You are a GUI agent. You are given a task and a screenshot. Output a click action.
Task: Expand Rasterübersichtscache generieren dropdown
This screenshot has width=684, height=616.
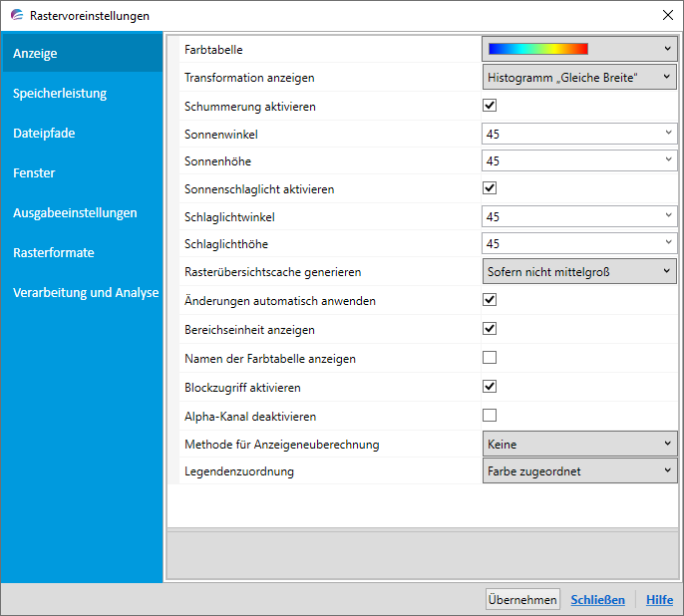point(579,271)
